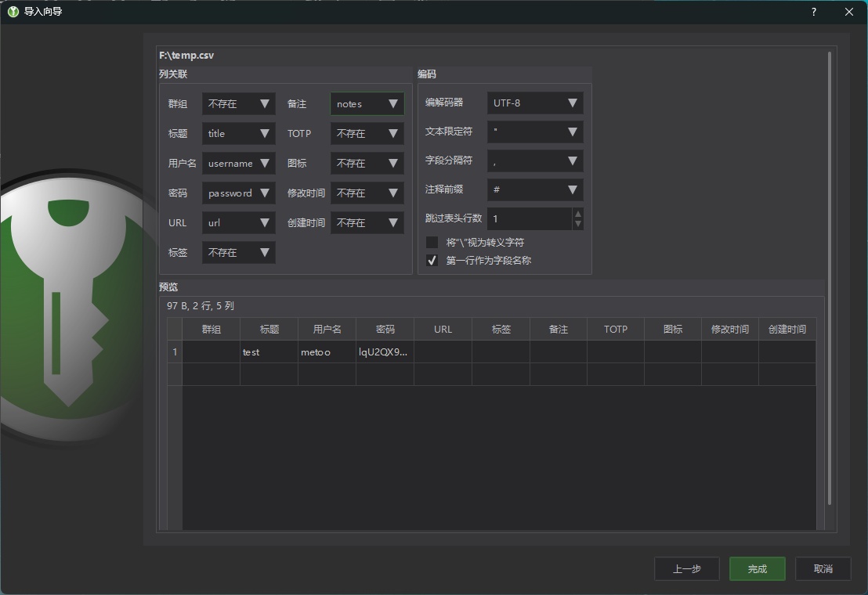Open the 文本限定符 dropdown
Image resolution: width=868 pixels, height=595 pixels.
535,132
